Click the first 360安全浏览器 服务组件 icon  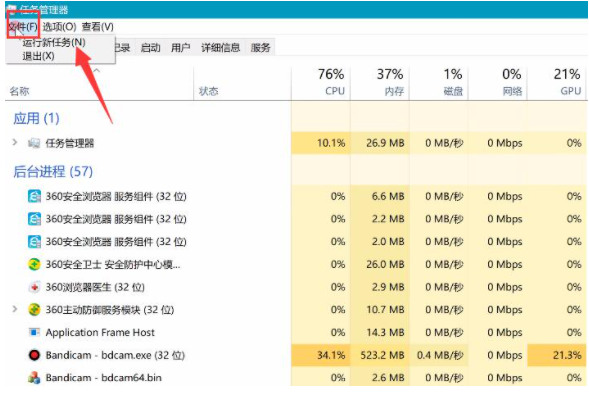tap(34, 196)
